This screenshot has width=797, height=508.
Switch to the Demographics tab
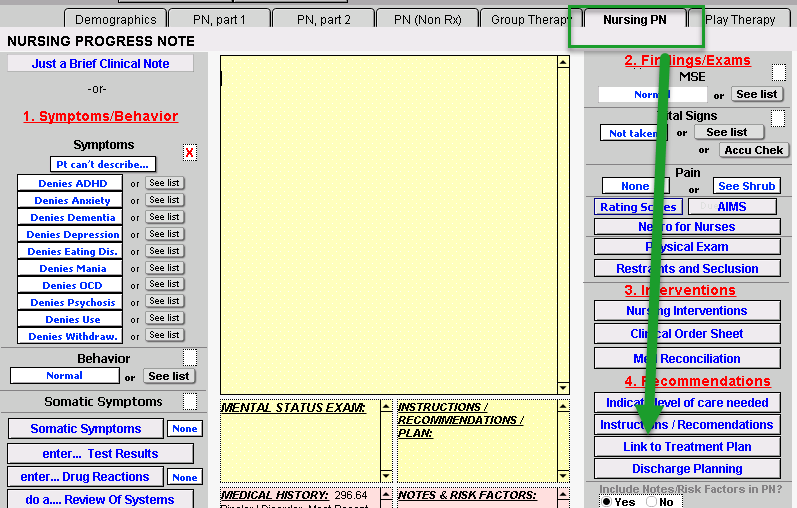[115, 19]
